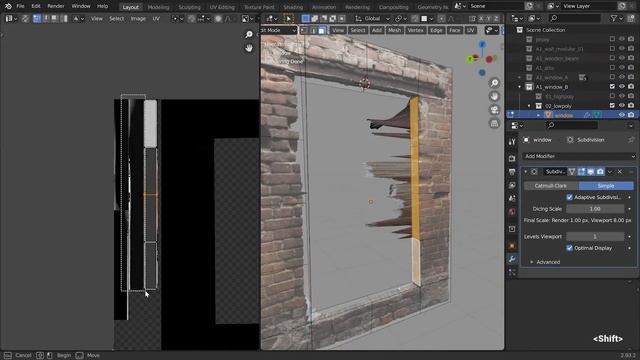This screenshot has width=640, height=360.
Task: Switch perspective/orthographic grid icon
Action: tap(494, 123)
